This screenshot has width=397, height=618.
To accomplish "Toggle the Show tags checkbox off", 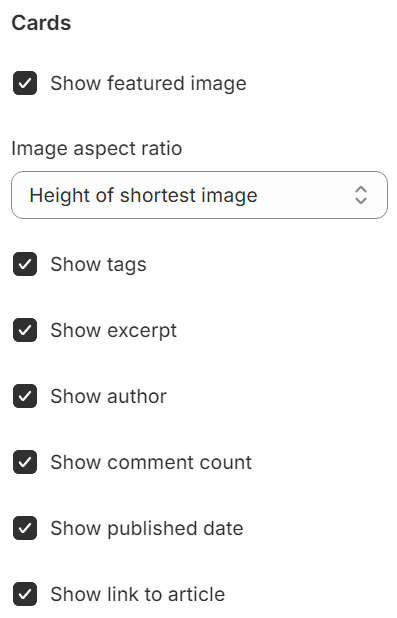I will 25,264.
